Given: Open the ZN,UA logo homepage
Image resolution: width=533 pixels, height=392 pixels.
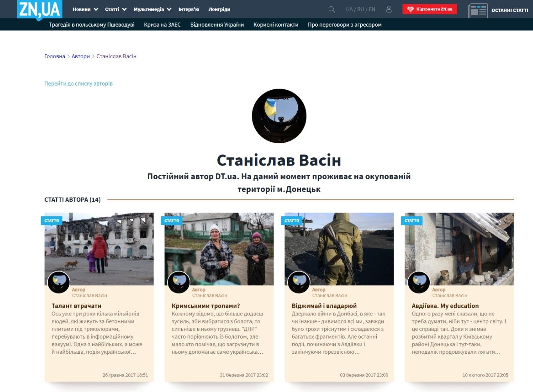Looking at the screenshot, I should coord(40,10).
